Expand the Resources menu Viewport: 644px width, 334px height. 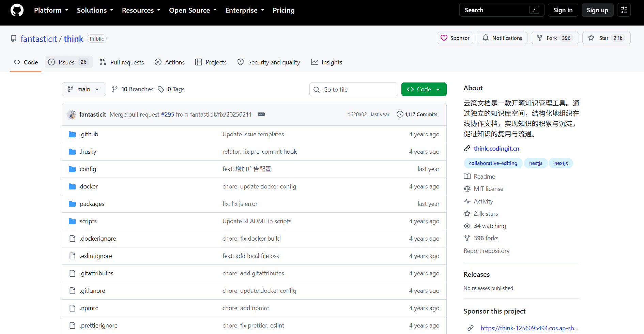pos(141,10)
